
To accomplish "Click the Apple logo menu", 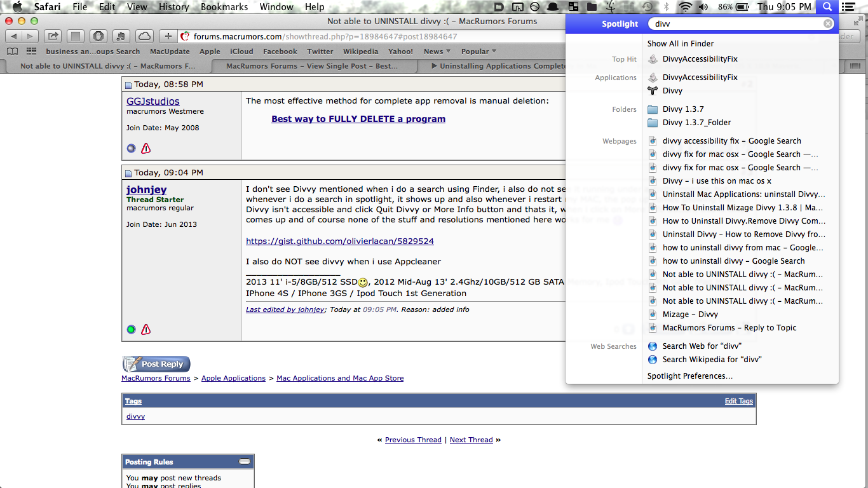I will (x=17, y=7).
